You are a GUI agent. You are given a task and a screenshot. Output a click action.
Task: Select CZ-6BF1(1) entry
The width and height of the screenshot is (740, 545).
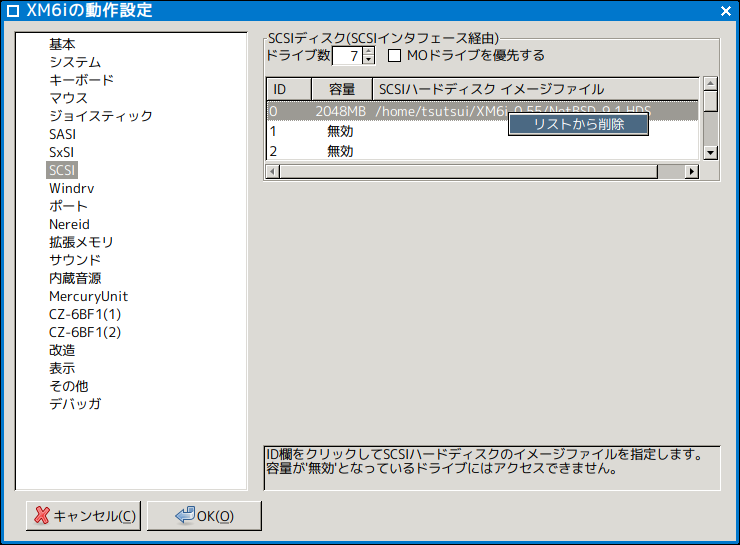point(85,314)
